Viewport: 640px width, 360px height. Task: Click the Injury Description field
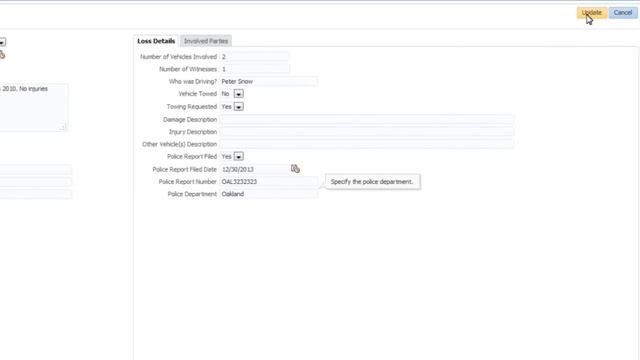367,132
